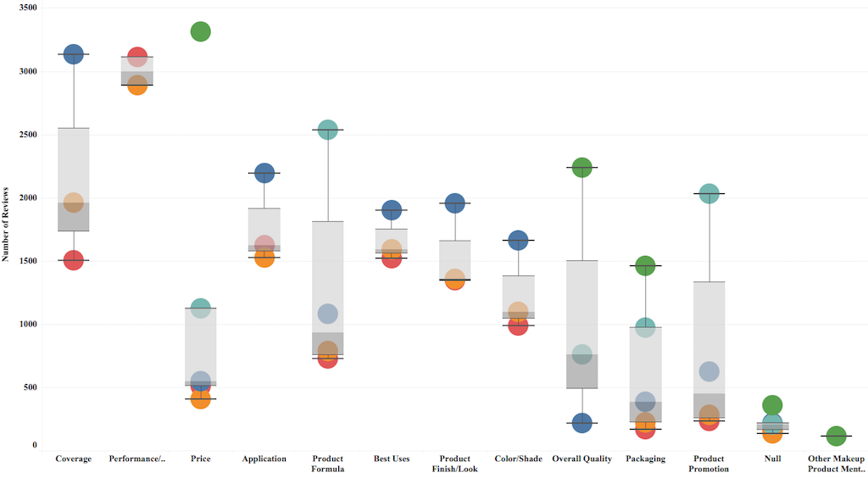Click the blue Product Finish/Look top circle
This screenshot has width=868, height=478.
[x=455, y=203]
